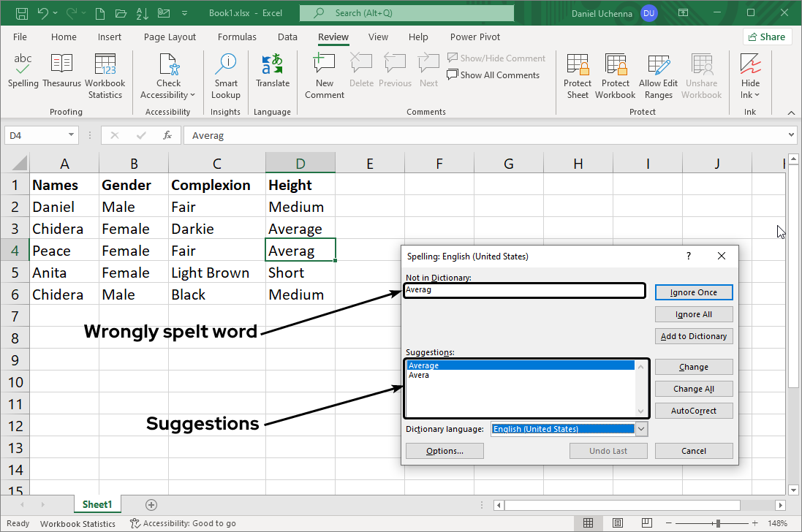Open Smart Lookup
The height and width of the screenshot is (532, 802).
tap(225, 73)
